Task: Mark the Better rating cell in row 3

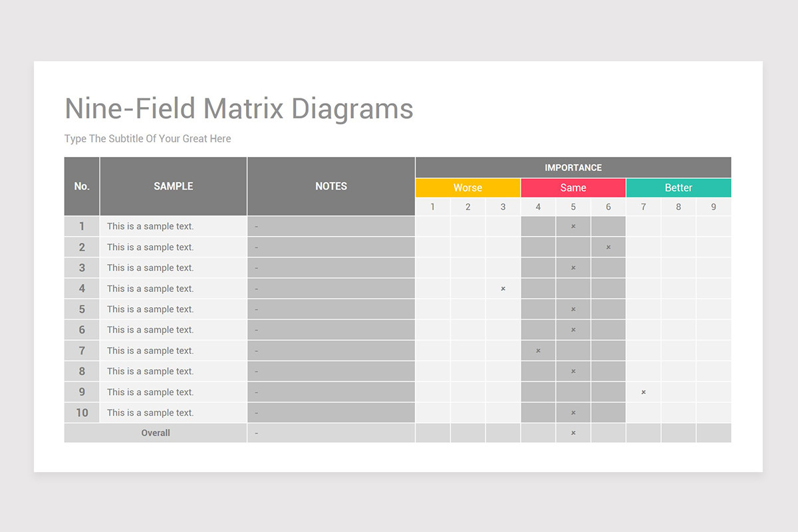Action: [678, 267]
